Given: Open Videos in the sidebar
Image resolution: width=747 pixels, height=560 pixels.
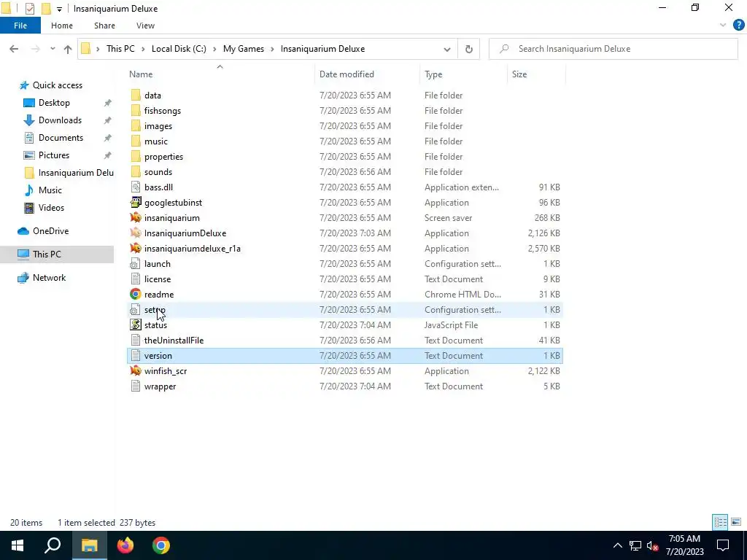Looking at the screenshot, I should [x=51, y=208].
